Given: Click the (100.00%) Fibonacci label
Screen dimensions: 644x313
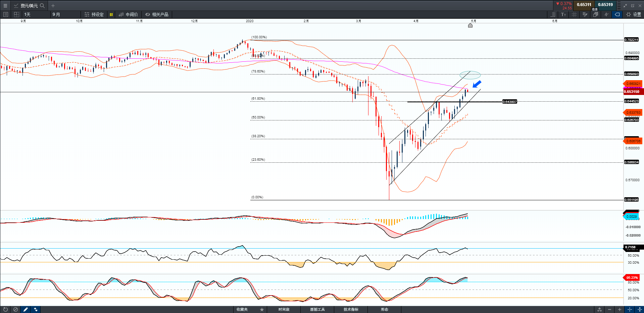Looking at the screenshot, I should click(259, 37).
